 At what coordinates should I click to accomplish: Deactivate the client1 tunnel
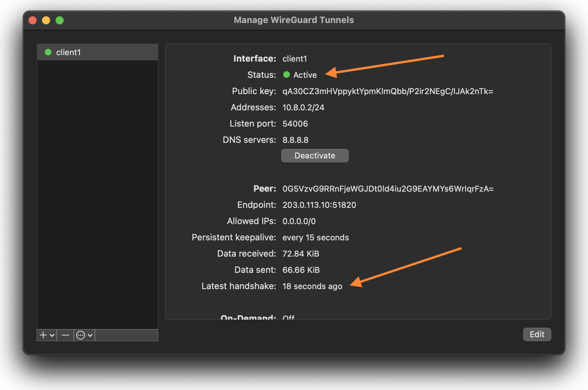pos(315,156)
